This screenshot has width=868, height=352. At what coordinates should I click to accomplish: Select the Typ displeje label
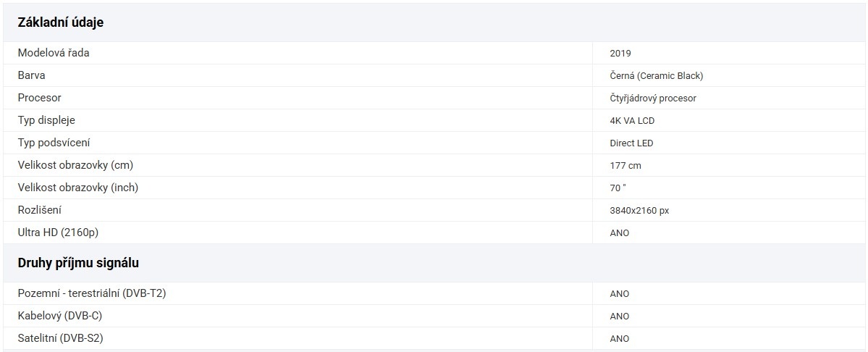click(46, 120)
